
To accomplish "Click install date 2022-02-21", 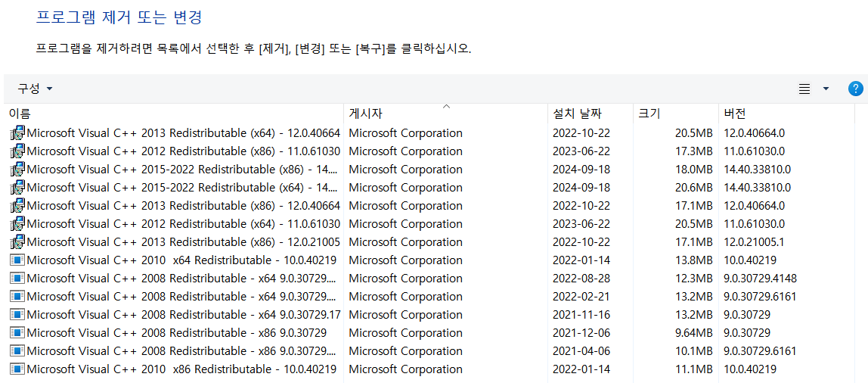I will pyautogui.click(x=581, y=297).
